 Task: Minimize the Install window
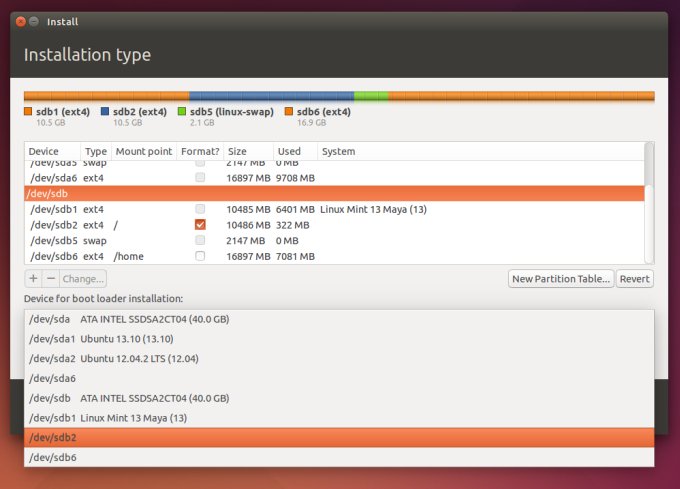(x=34, y=22)
